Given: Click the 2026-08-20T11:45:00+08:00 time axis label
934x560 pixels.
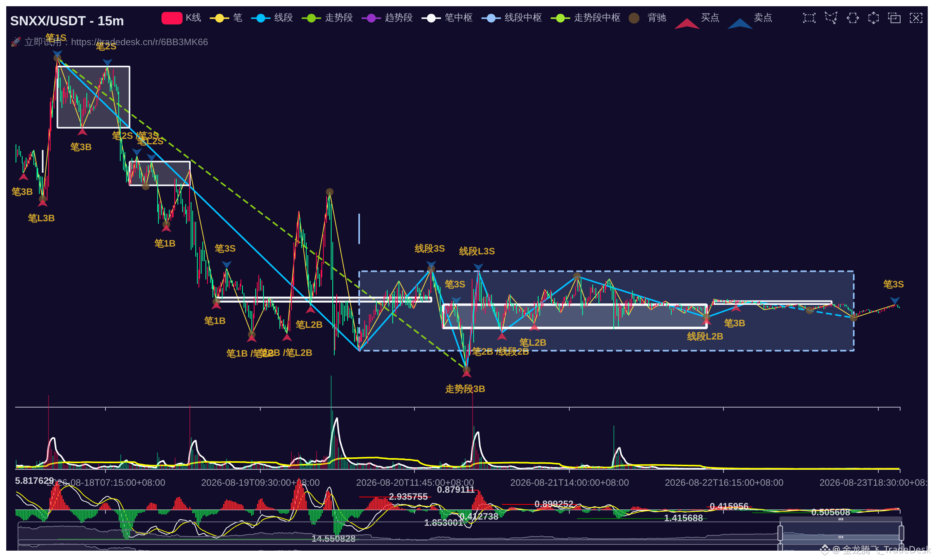Looking at the screenshot, I should click(x=415, y=483).
